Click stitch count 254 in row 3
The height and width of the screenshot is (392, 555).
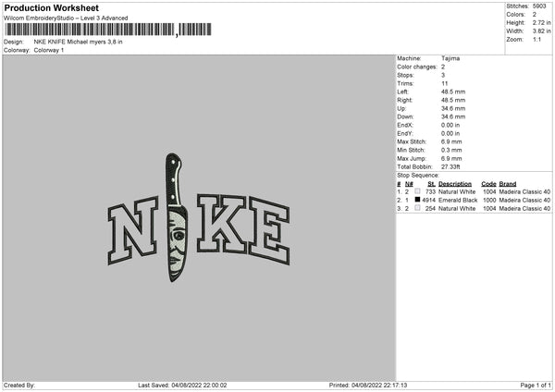[430, 209]
